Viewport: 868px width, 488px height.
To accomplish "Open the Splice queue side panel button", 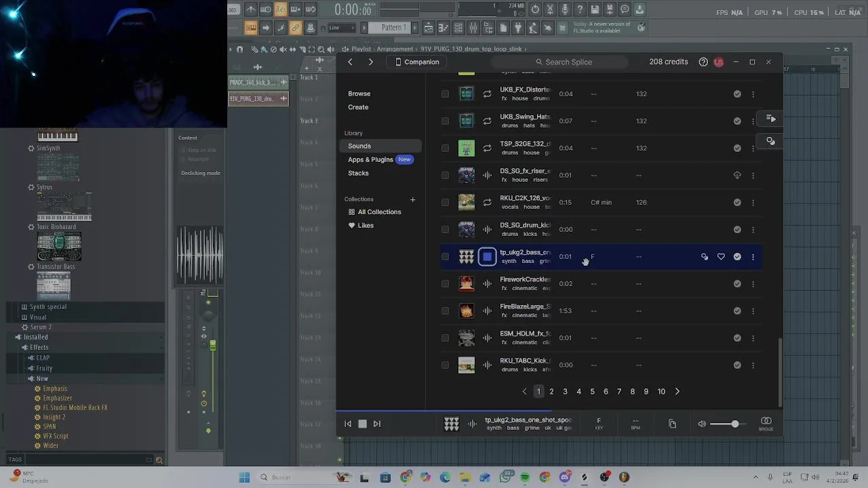I will coord(771,119).
